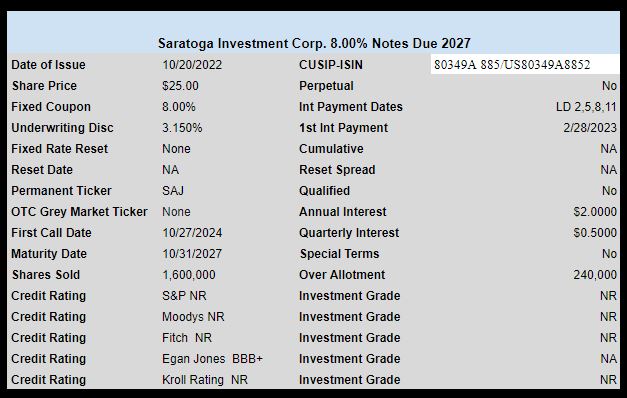627x398 pixels.
Task: Select the Annual Interest $2.0000 cell
Action: [x=595, y=212]
